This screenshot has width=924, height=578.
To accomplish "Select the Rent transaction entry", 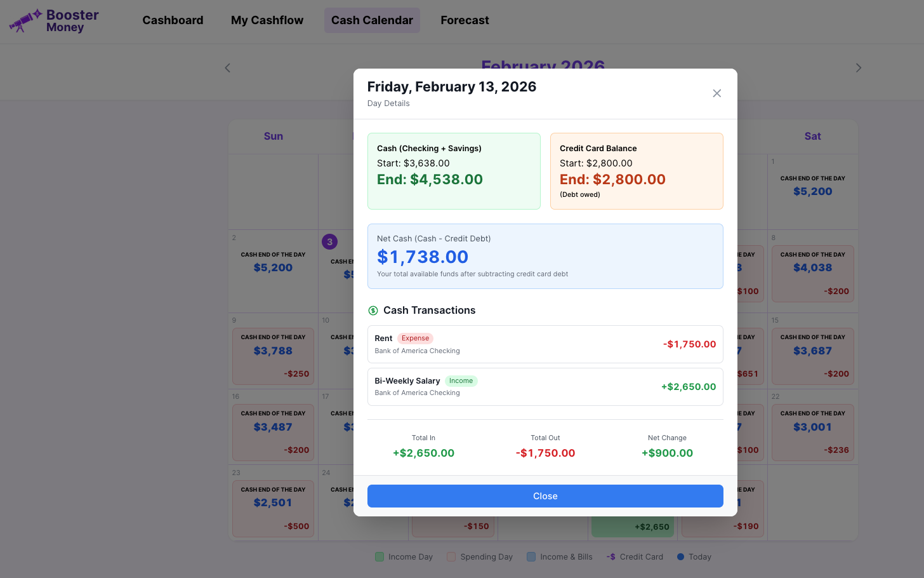I will [545, 344].
